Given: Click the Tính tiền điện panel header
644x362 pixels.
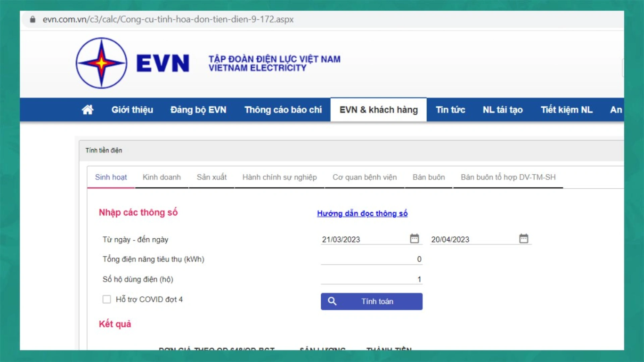Looking at the screenshot, I should coord(352,150).
